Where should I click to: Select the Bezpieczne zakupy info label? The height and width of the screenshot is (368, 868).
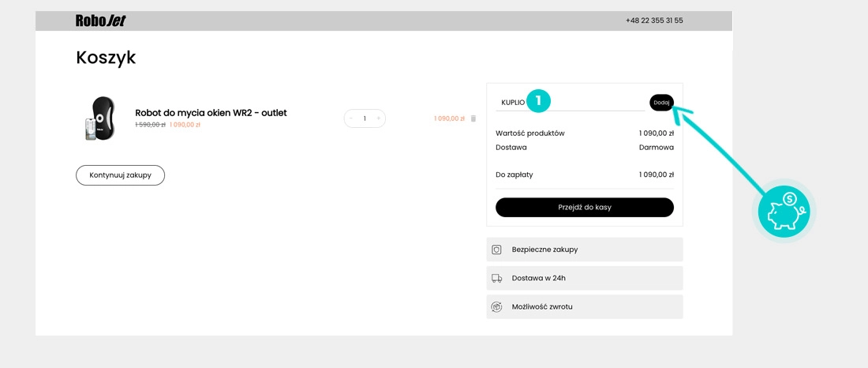coord(544,250)
